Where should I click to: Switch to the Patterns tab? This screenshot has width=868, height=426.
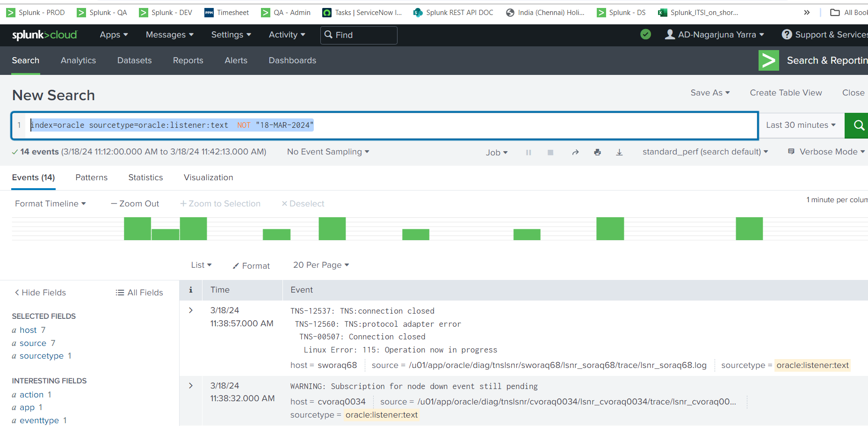click(91, 177)
